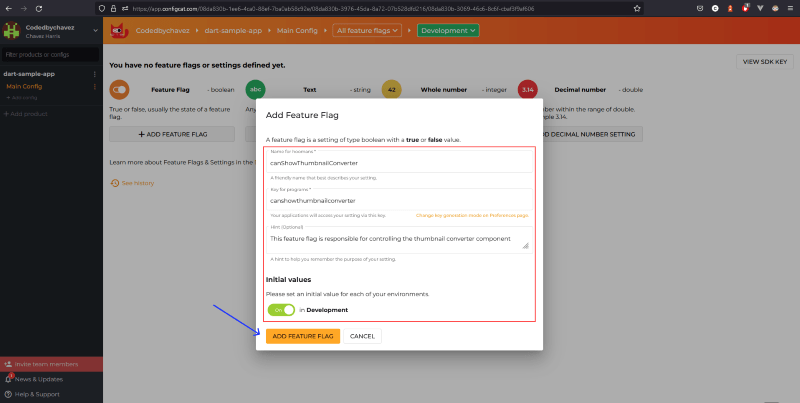This screenshot has width=800, height=403.
Task: Open the All feature flags dropdown
Action: 367,31
